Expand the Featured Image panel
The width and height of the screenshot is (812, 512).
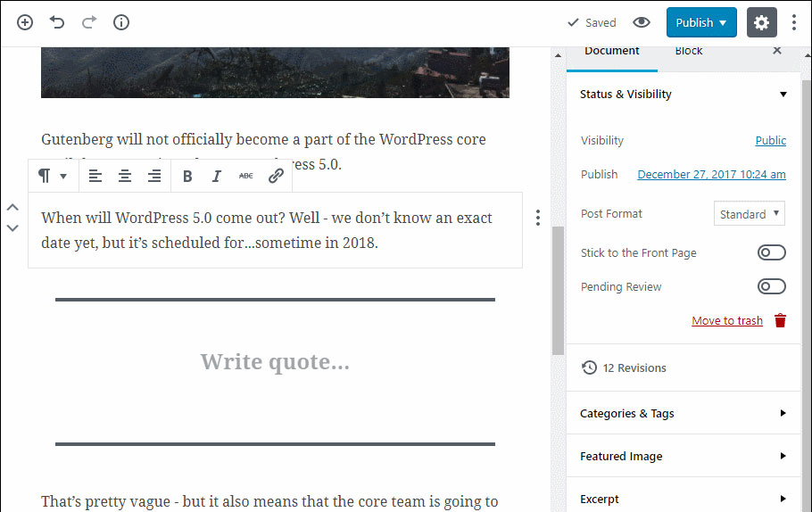click(684, 456)
